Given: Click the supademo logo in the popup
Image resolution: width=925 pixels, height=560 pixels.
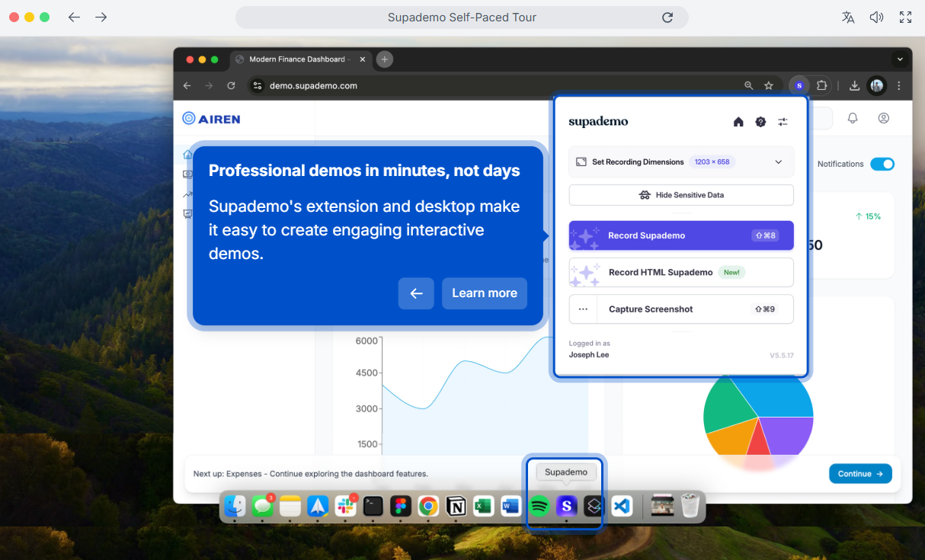Looking at the screenshot, I should 598,122.
